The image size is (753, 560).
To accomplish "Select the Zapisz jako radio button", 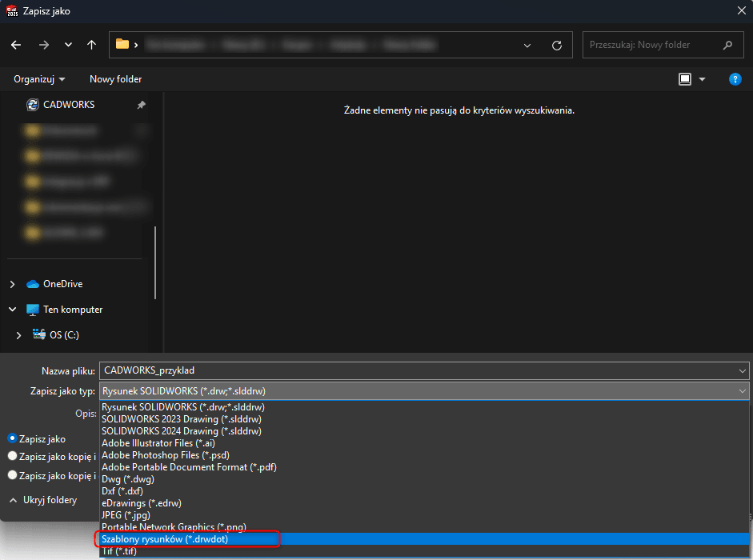I will click(13, 438).
